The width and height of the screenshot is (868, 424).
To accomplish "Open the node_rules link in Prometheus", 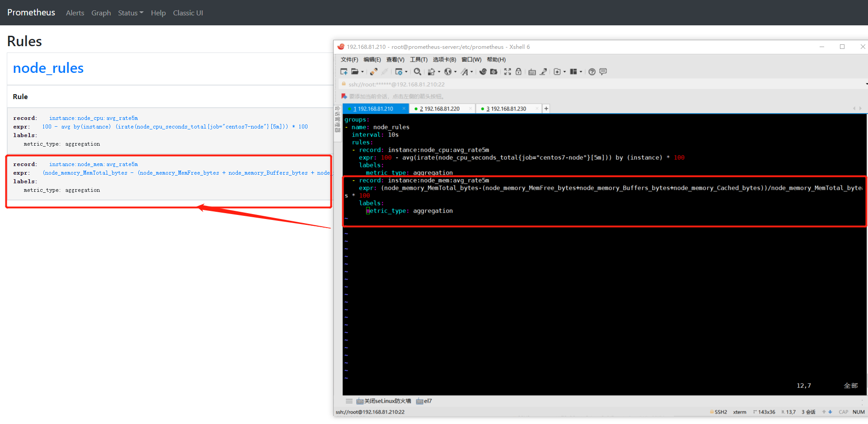I will click(x=48, y=68).
